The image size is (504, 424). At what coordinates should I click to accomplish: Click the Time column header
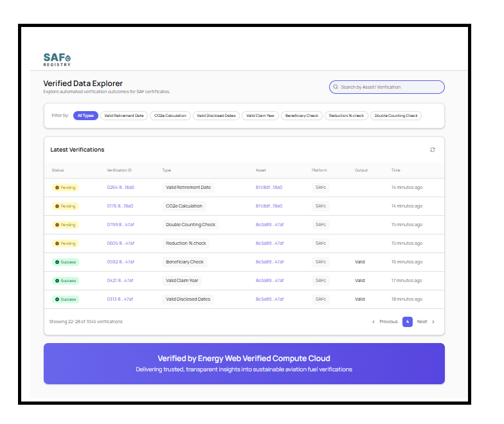point(396,170)
